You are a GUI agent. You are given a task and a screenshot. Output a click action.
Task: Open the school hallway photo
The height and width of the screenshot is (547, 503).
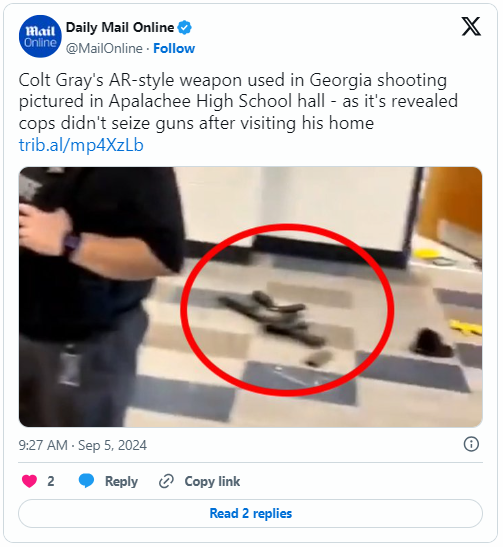pyautogui.click(x=250, y=297)
